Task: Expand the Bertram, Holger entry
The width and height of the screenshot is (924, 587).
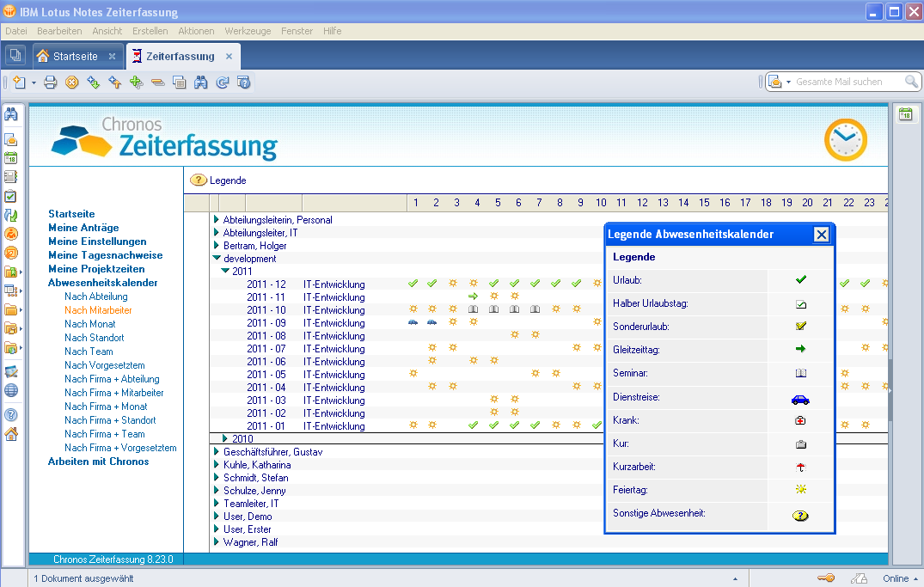Action: tap(217, 245)
